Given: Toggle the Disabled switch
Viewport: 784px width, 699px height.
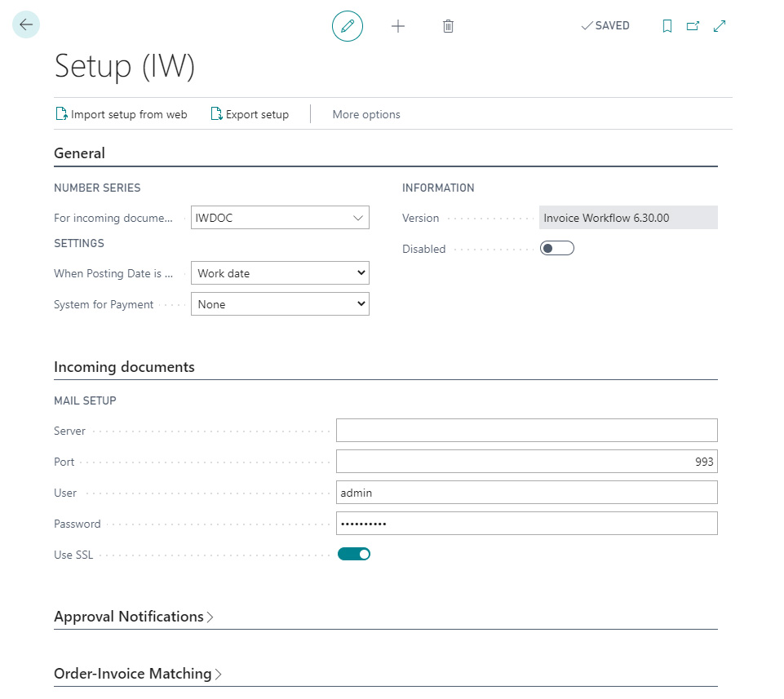Looking at the screenshot, I should tap(557, 249).
